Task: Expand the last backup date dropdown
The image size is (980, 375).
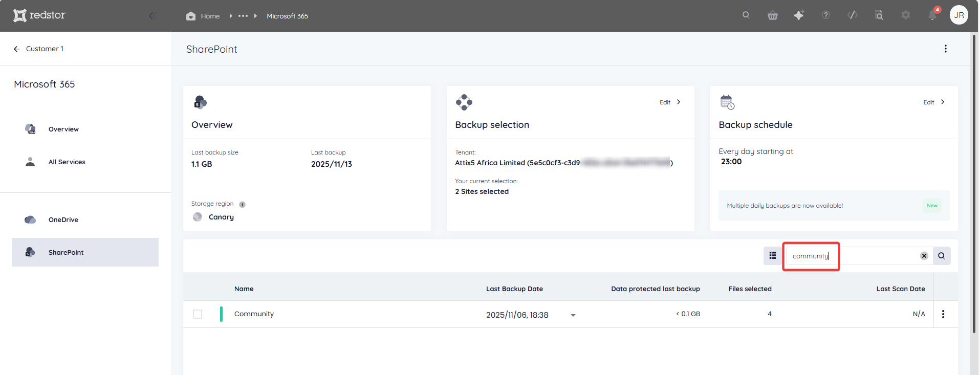Action: click(x=573, y=315)
